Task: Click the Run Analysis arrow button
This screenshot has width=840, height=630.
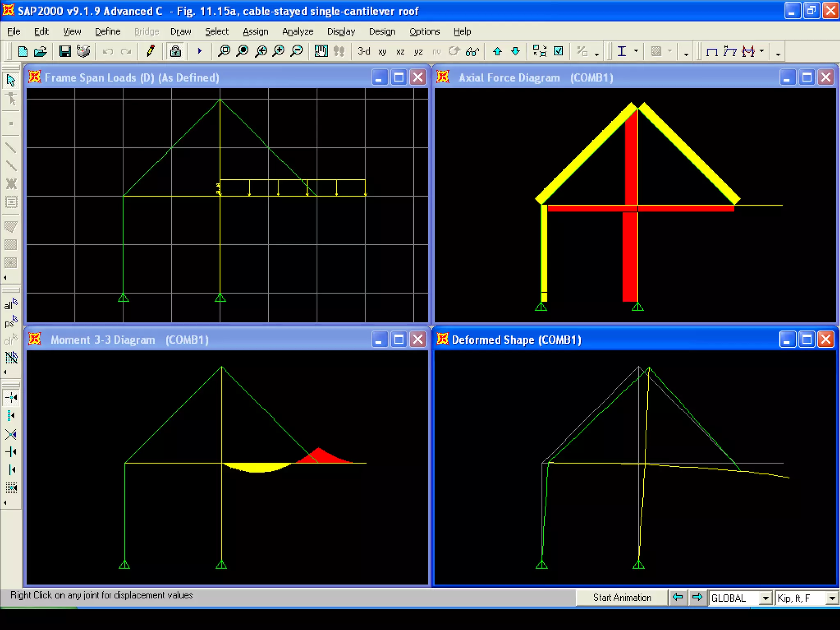Action: point(200,51)
